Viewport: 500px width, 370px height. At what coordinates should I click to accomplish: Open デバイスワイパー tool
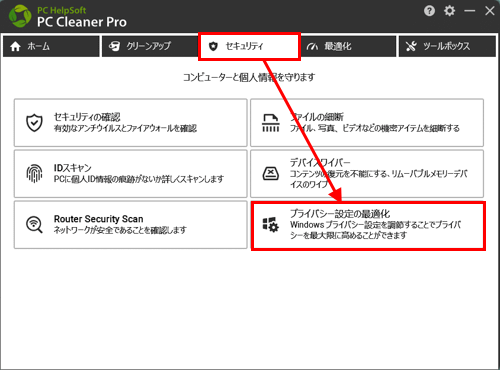coord(367,174)
